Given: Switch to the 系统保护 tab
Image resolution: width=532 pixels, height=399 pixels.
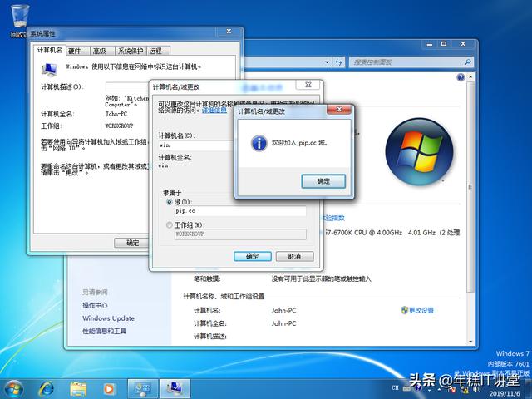Looking at the screenshot, I should [x=131, y=51].
